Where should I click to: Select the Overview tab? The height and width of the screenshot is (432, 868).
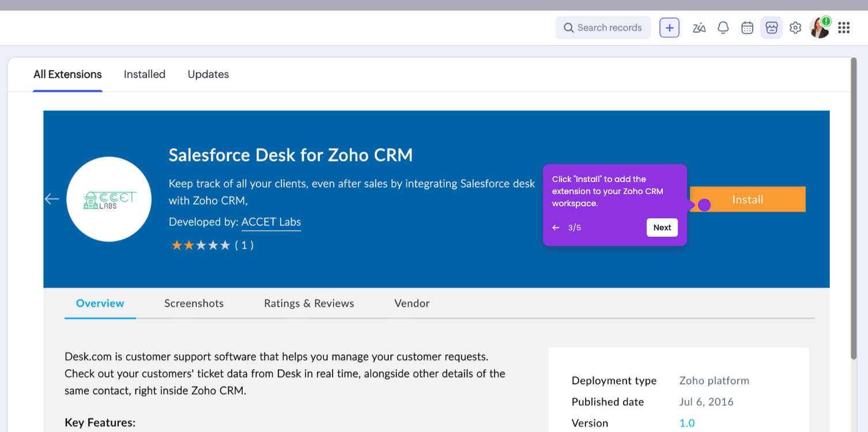100,304
